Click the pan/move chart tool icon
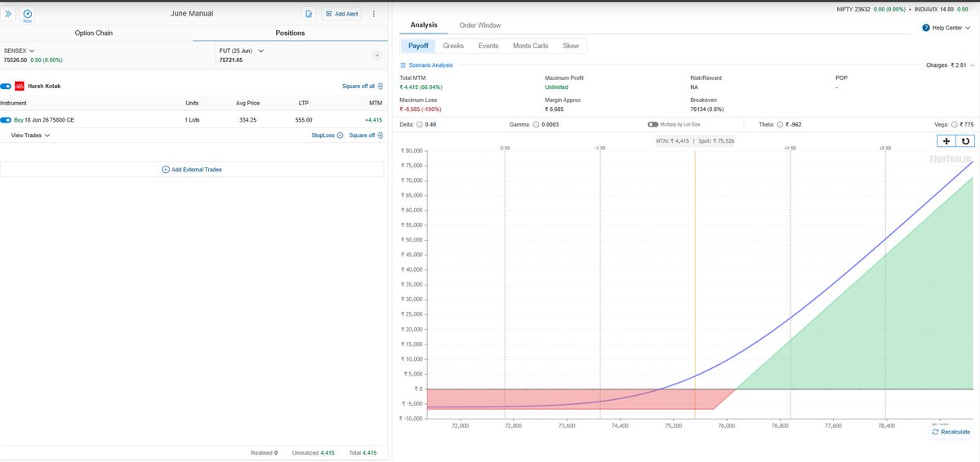The width and height of the screenshot is (980, 462). click(946, 141)
